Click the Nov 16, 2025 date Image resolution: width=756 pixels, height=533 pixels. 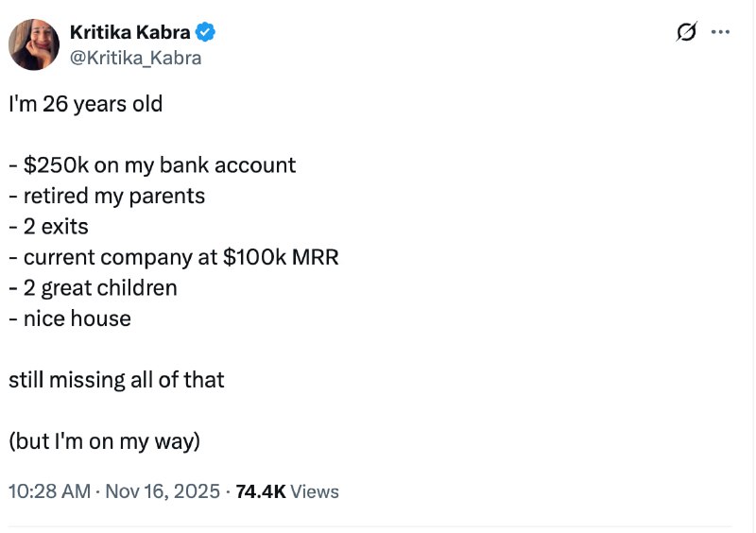coord(163,491)
